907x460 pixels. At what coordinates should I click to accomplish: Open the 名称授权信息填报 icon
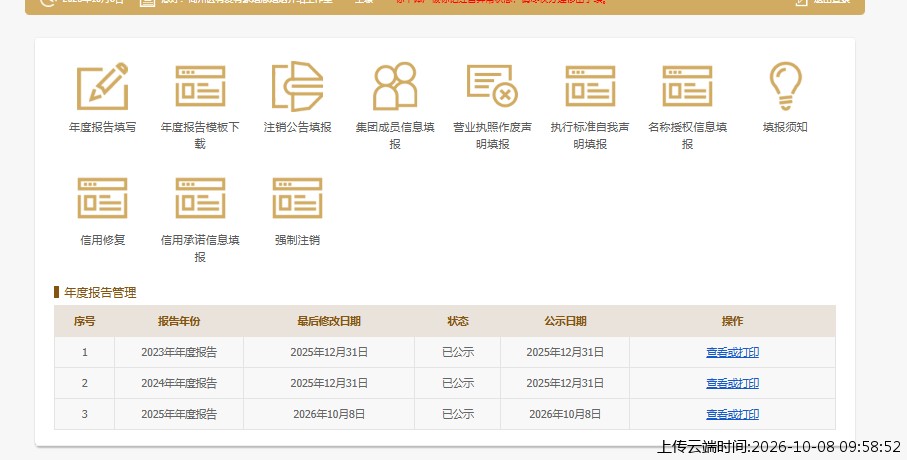tap(687, 87)
